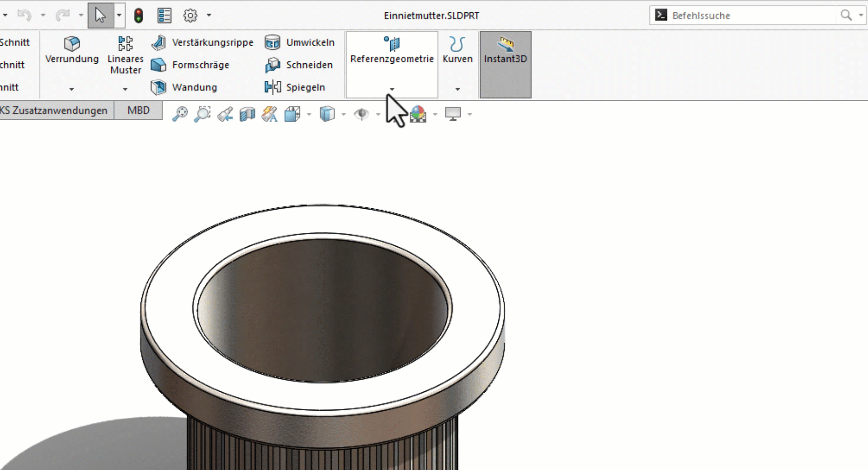The width and height of the screenshot is (868, 470).
Task: Switch to the MBD tab
Action: point(138,110)
